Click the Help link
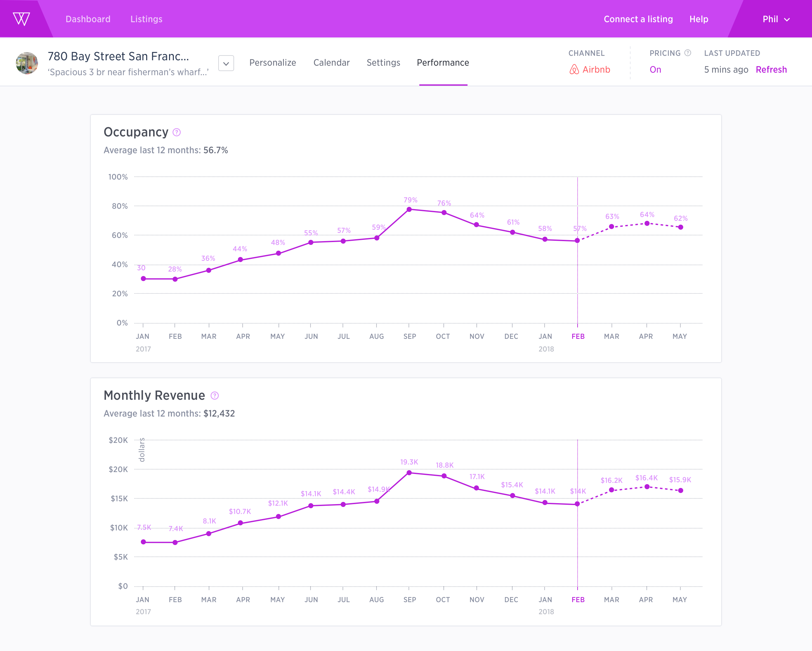 [x=699, y=19]
